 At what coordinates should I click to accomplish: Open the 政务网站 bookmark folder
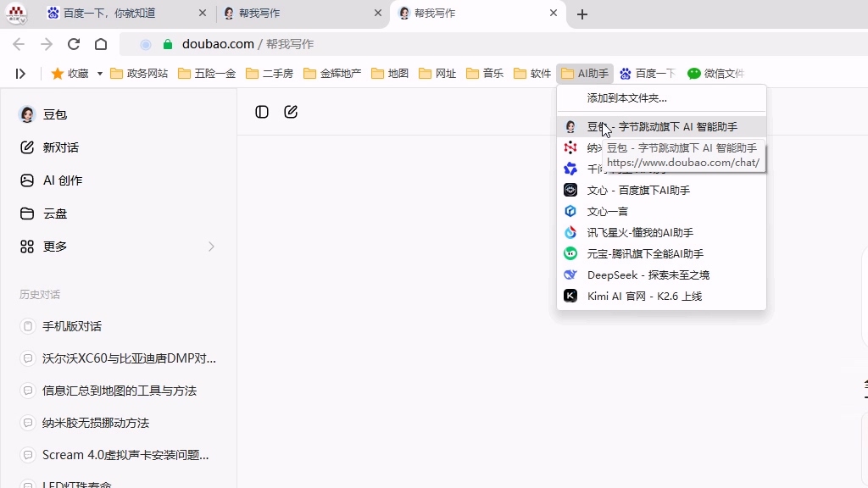click(139, 74)
